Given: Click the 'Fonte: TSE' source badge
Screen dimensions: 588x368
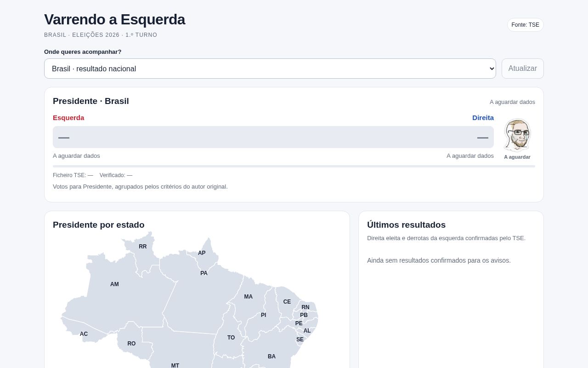Looking at the screenshot, I should click(x=526, y=25).
